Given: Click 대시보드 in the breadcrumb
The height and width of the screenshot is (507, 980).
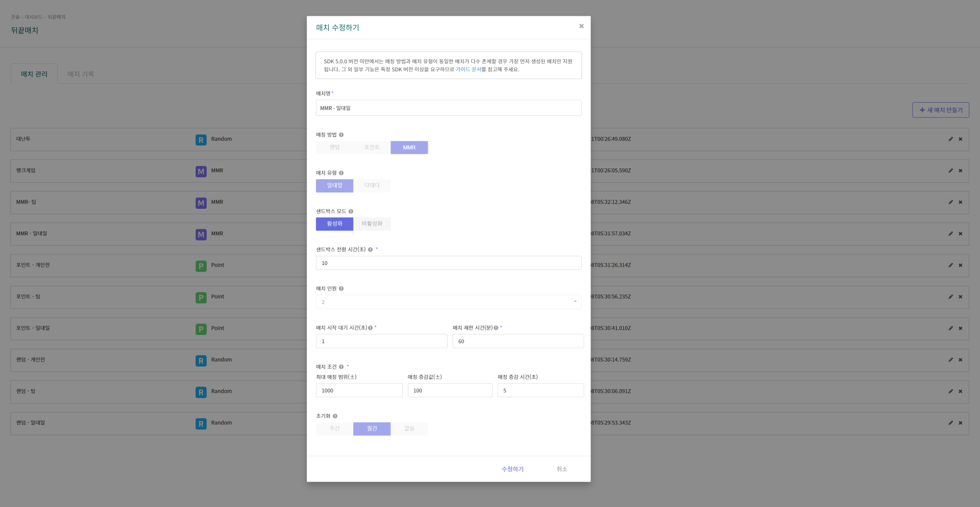Looking at the screenshot, I should [x=34, y=17].
